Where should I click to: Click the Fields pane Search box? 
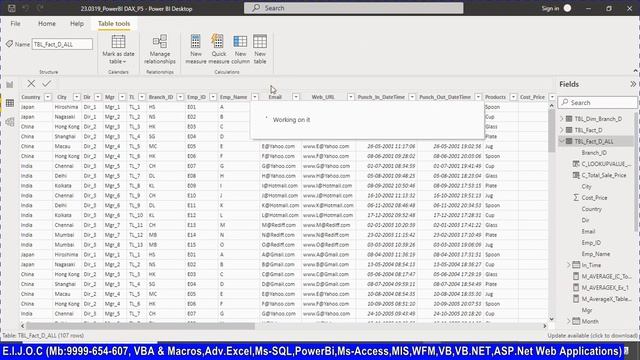[x=598, y=102]
